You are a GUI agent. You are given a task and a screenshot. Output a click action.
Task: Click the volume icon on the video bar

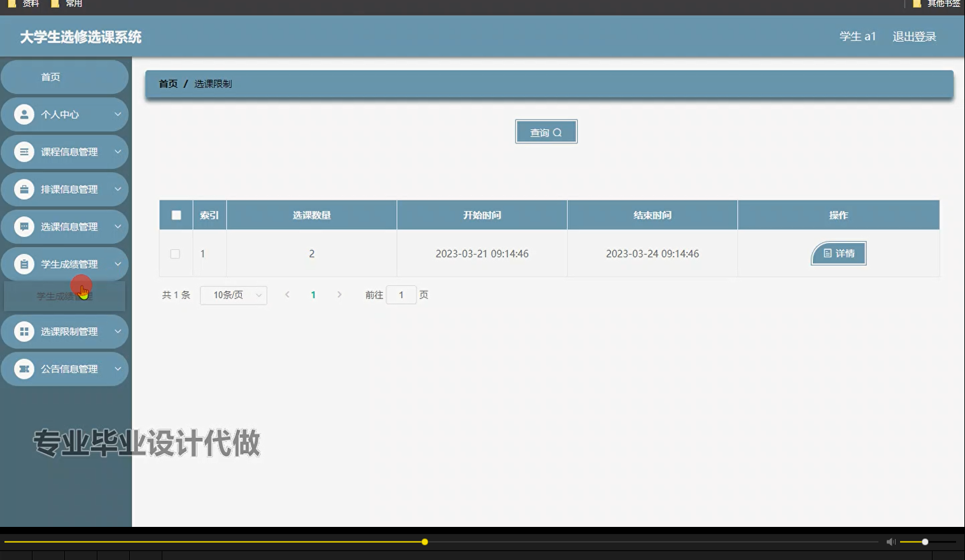[x=891, y=542]
